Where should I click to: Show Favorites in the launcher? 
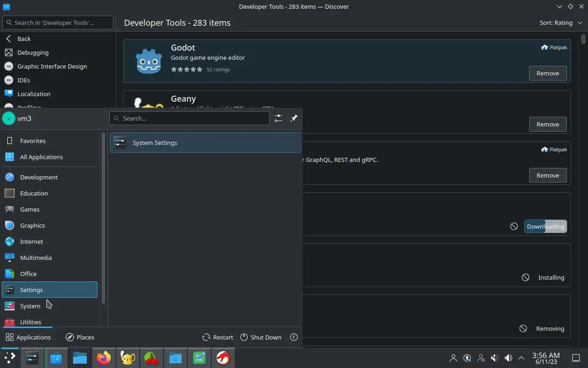[50, 141]
